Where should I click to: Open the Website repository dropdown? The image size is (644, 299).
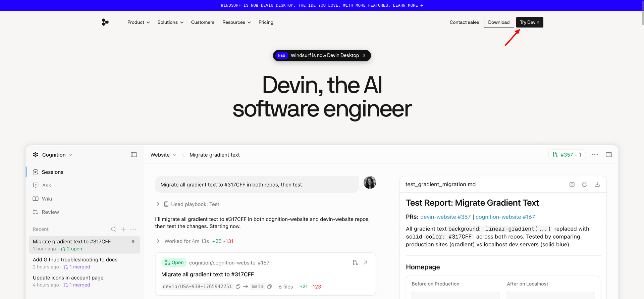point(163,155)
